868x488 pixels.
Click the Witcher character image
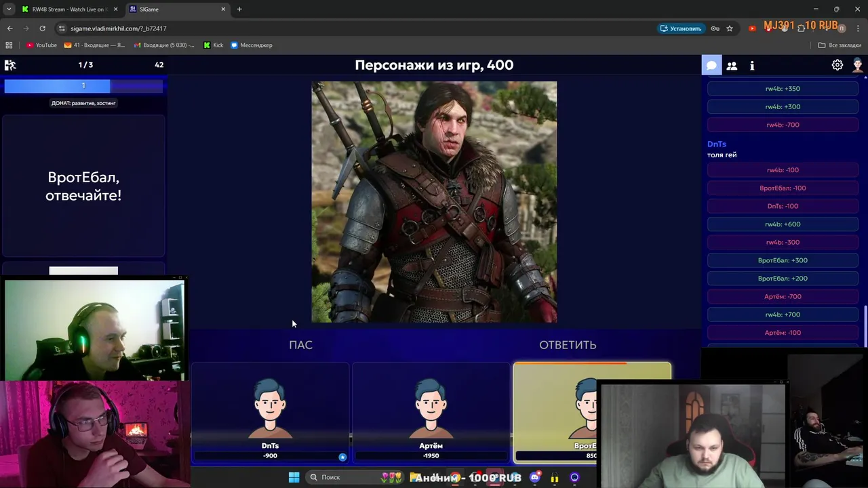pos(434,202)
